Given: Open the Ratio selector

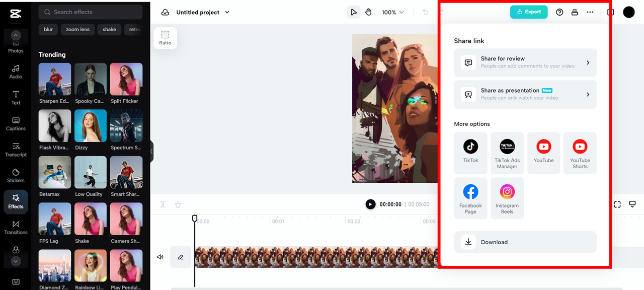Looking at the screenshot, I should point(165,38).
